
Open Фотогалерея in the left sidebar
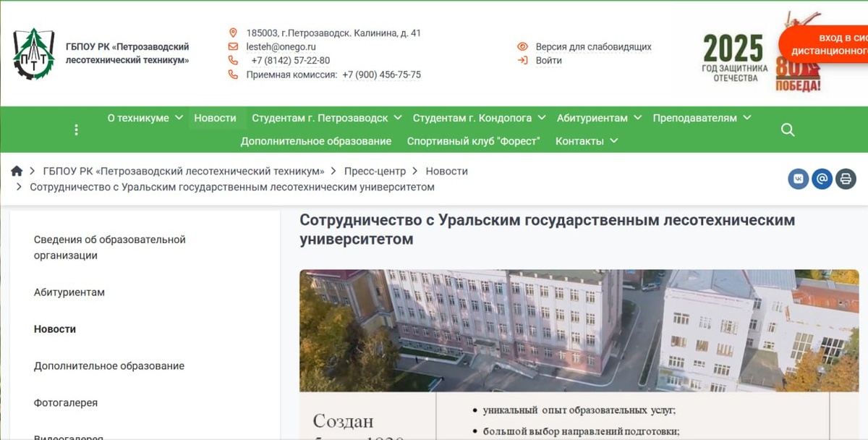[x=66, y=402]
